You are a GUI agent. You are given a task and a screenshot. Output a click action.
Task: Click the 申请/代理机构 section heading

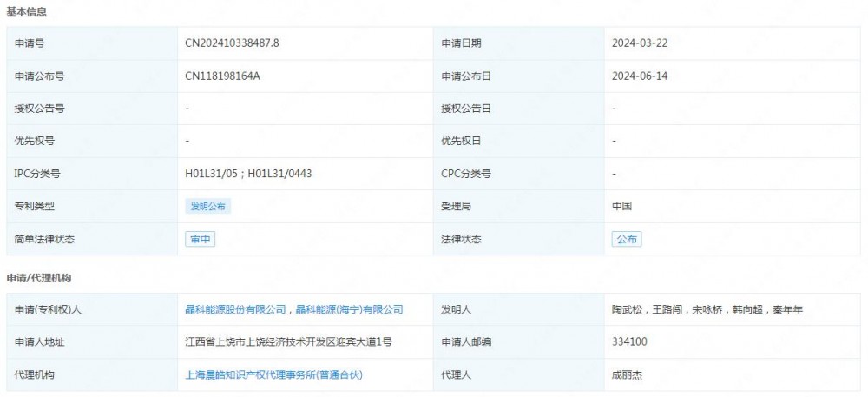click(x=39, y=278)
